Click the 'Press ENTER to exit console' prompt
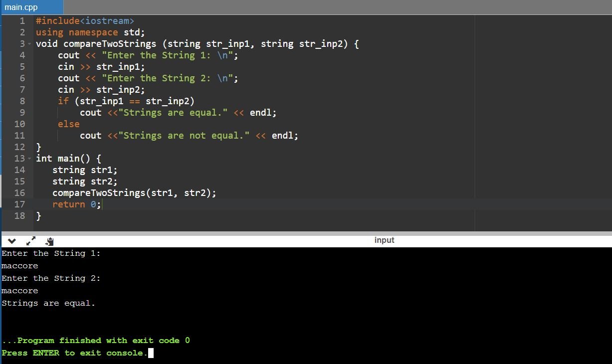The width and height of the screenshot is (612, 364). pyautogui.click(x=75, y=353)
